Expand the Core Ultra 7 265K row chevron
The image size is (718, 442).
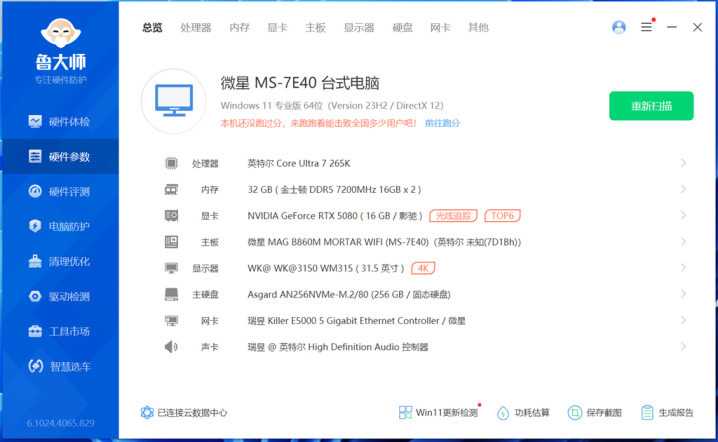[683, 163]
